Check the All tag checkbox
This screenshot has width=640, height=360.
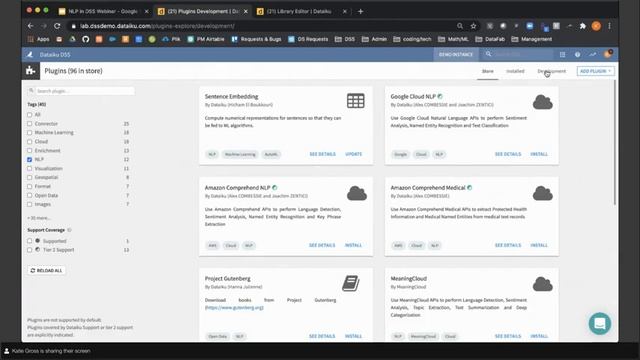(29, 115)
